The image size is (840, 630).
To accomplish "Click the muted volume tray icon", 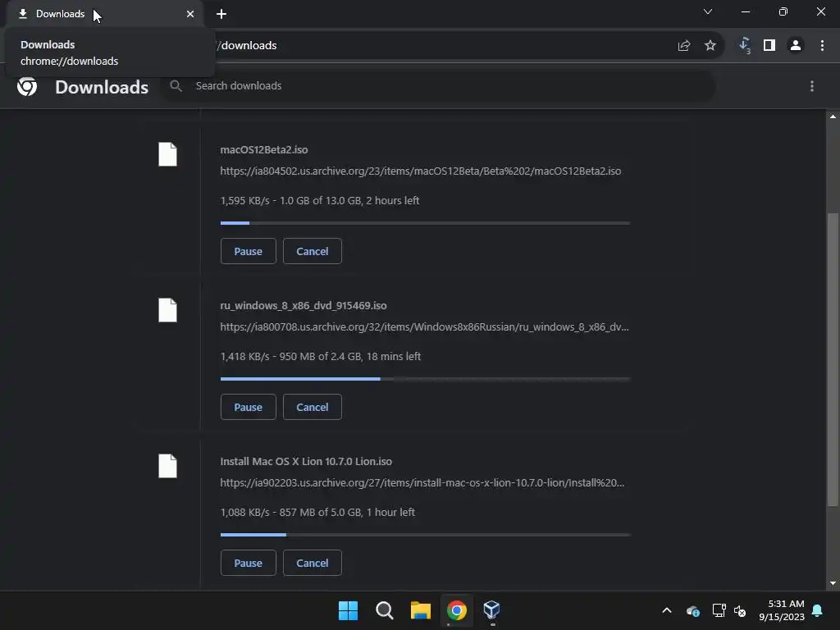I will point(741,610).
